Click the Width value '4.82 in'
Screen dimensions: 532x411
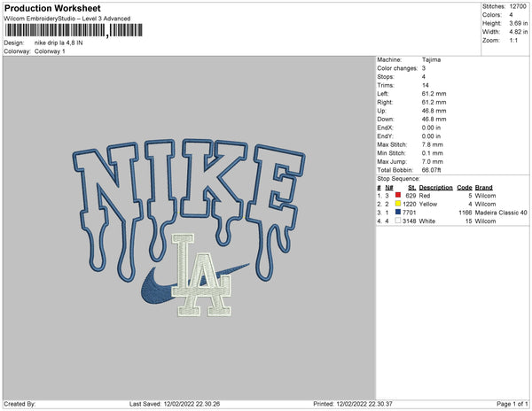pos(519,32)
